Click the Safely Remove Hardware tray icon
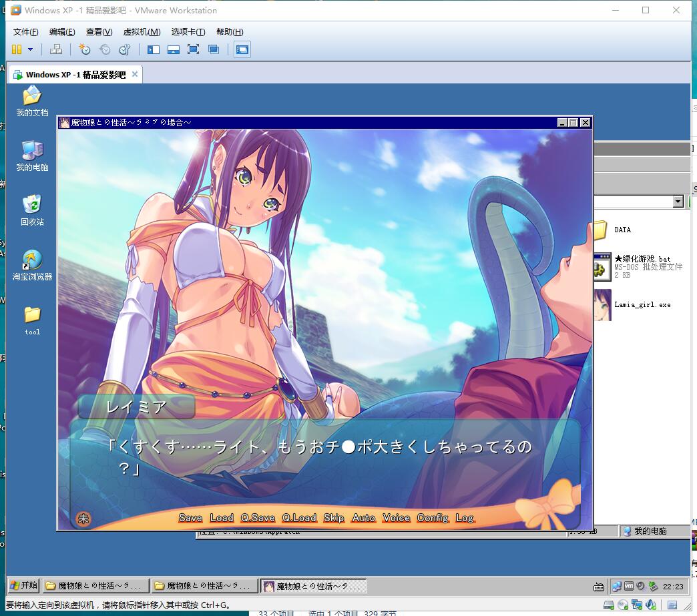The image size is (697, 616). pos(653,586)
